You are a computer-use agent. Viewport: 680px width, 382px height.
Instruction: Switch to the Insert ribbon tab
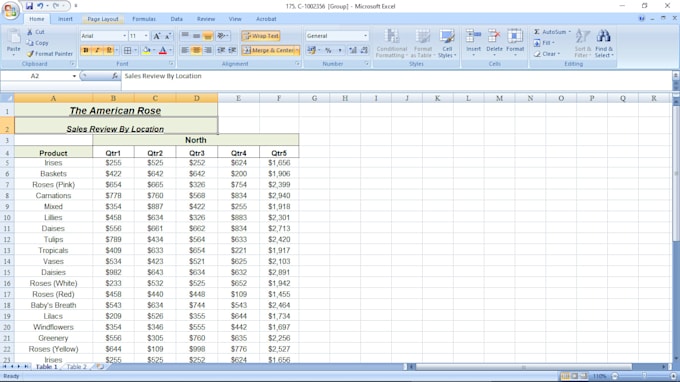coord(65,19)
